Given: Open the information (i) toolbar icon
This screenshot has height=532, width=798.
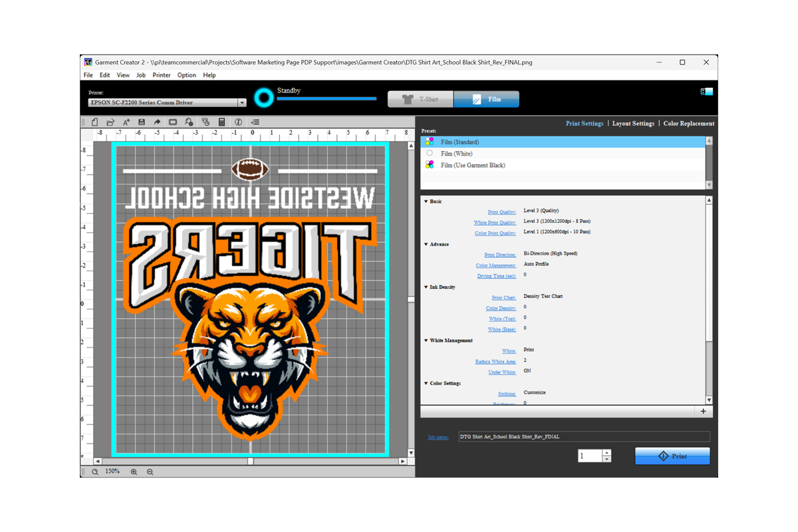Looking at the screenshot, I should click(x=238, y=122).
